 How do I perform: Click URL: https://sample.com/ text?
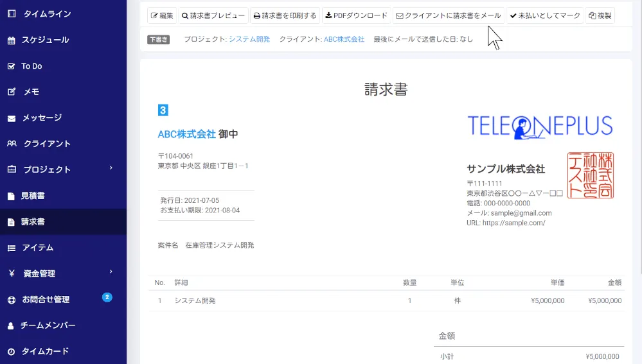tap(506, 223)
